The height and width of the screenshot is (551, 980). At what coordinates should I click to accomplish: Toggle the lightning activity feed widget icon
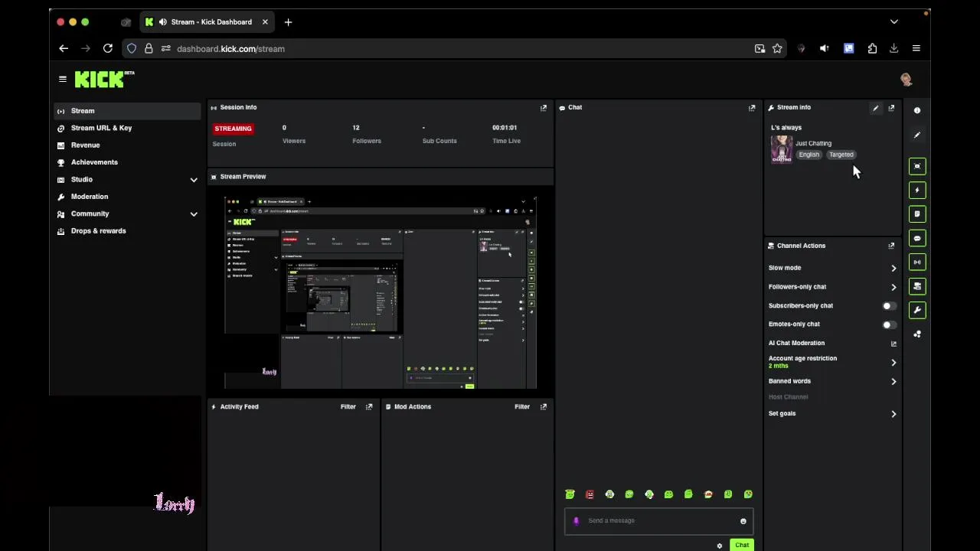tap(917, 190)
